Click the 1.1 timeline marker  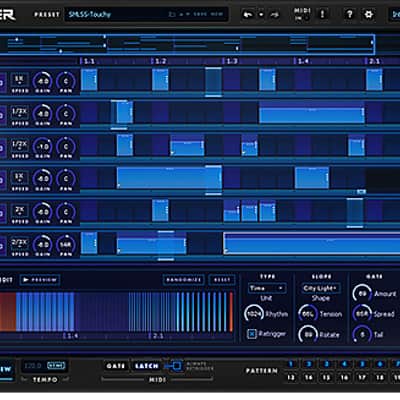pyautogui.click(x=88, y=61)
